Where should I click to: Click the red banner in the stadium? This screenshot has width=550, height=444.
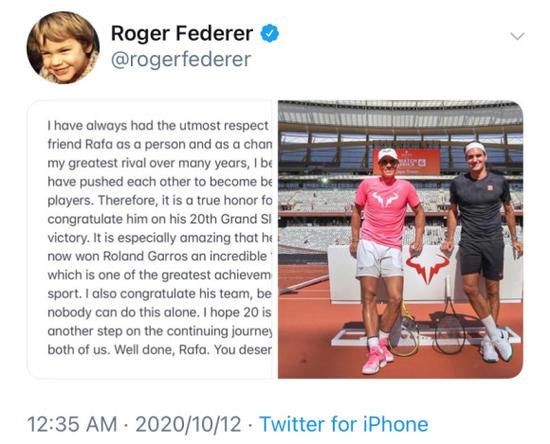[x=406, y=161]
